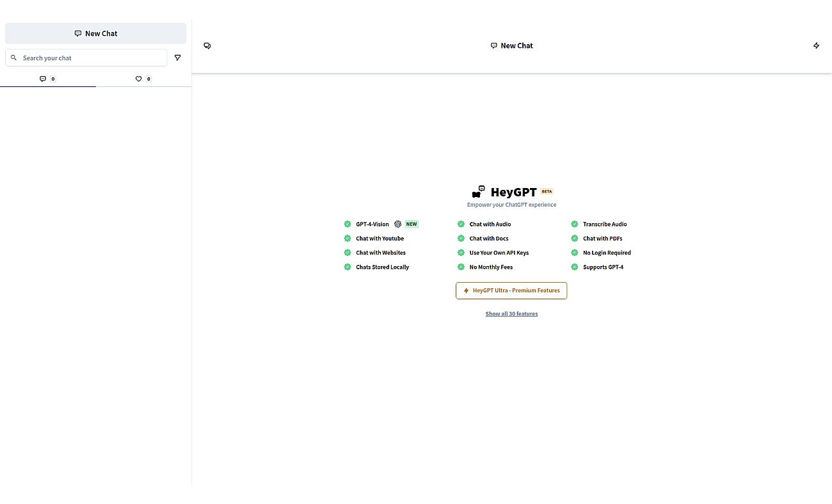Click the Empower your ChatGPT experience tagline
This screenshot has height=504, width=832.
[x=511, y=205]
